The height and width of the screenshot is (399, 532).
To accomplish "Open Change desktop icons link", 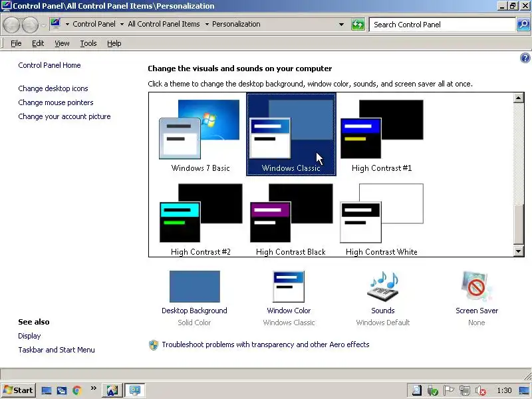I will coord(53,88).
